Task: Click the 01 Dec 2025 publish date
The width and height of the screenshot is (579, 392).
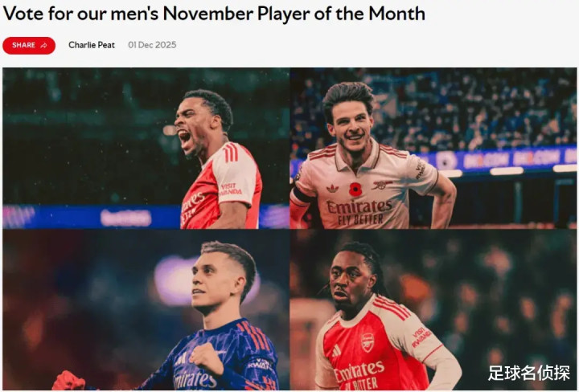Action: [x=152, y=45]
